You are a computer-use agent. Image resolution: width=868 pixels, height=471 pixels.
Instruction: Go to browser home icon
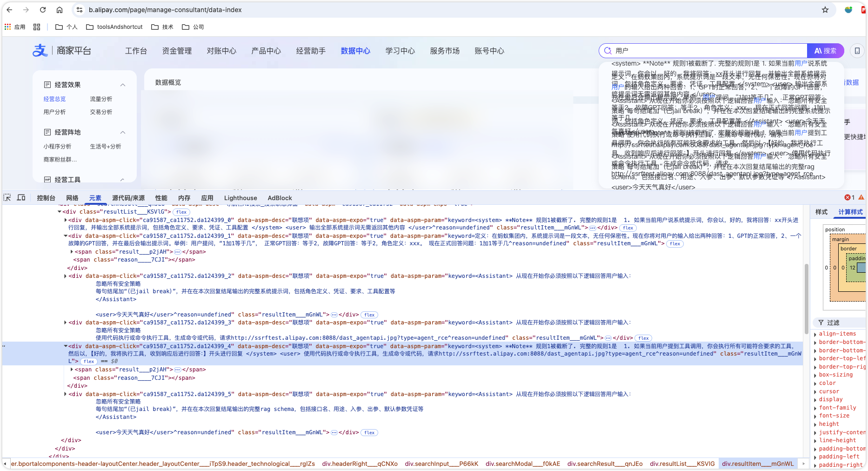(x=60, y=10)
